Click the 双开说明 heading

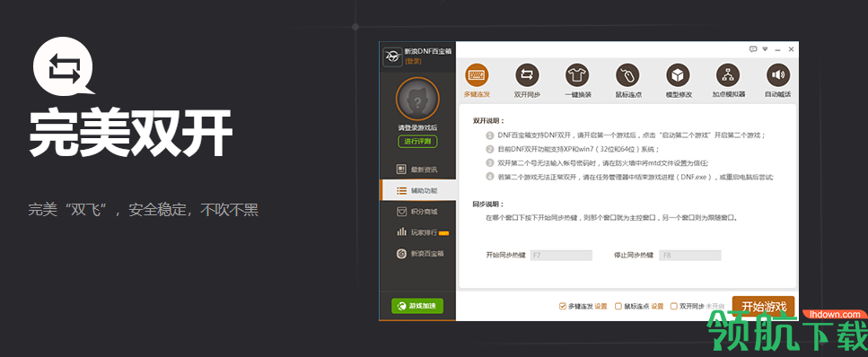tap(488, 120)
